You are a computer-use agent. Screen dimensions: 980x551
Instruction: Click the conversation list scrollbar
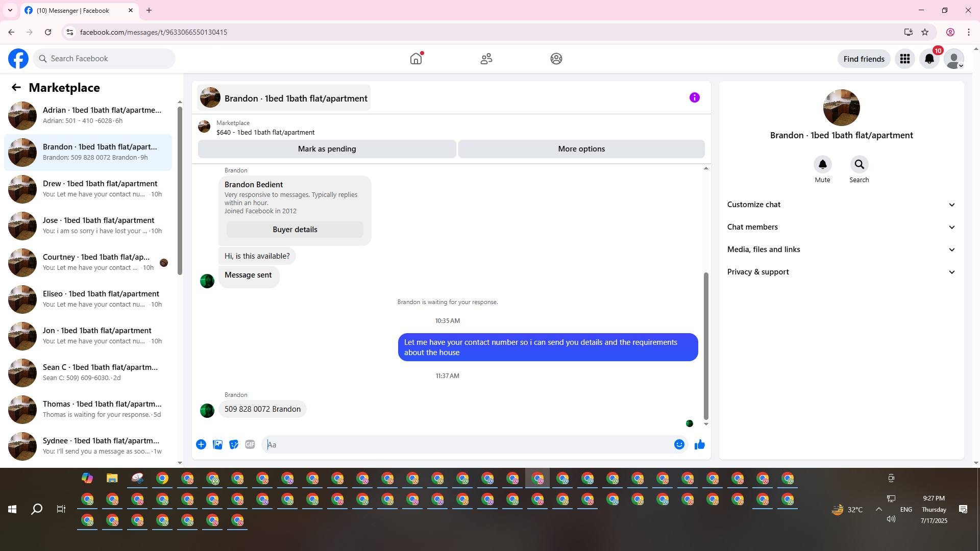point(180,191)
